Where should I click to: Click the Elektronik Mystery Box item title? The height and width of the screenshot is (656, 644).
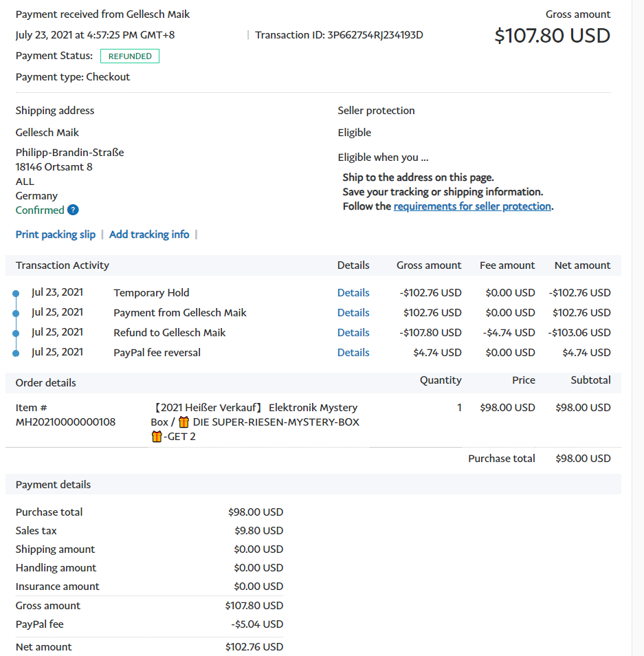click(x=254, y=415)
